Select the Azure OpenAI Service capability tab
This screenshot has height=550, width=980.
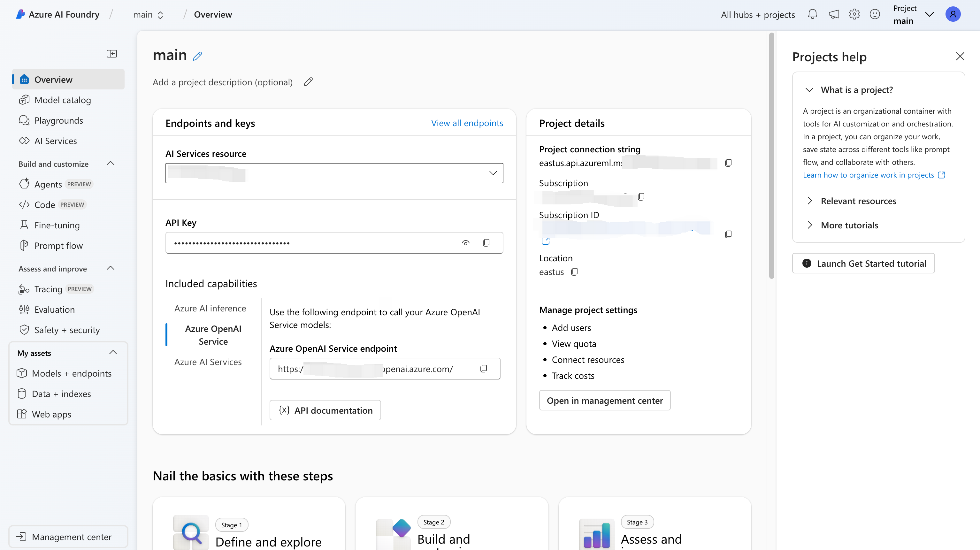pyautogui.click(x=213, y=335)
